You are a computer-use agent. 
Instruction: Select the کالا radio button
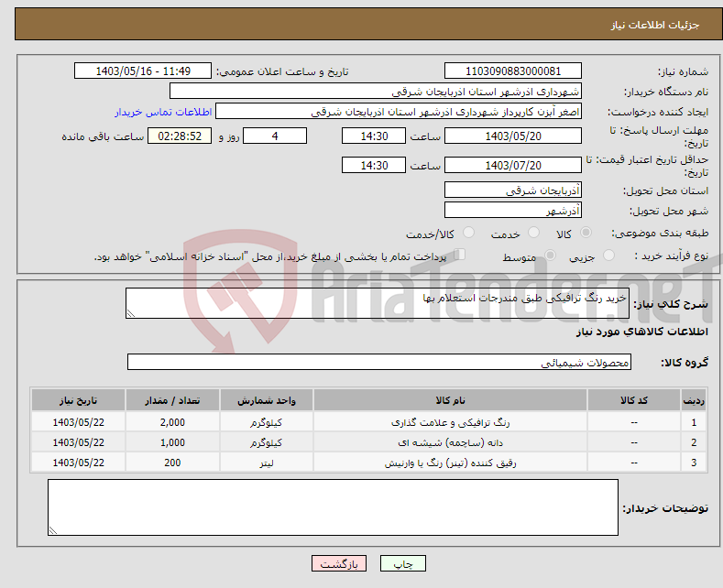586,233
